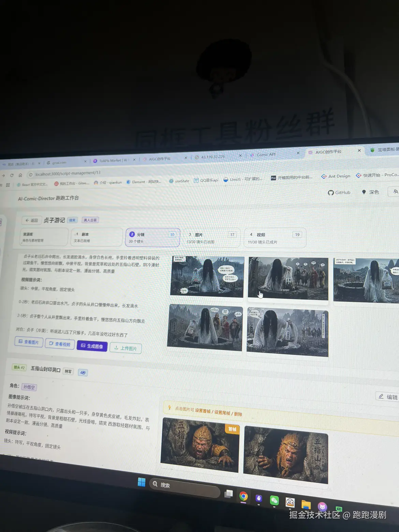Image resolution: width=399 pixels, height=532 pixels.
Task: Open the 开箱即用的中台前 bookmark
Action: (292, 177)
